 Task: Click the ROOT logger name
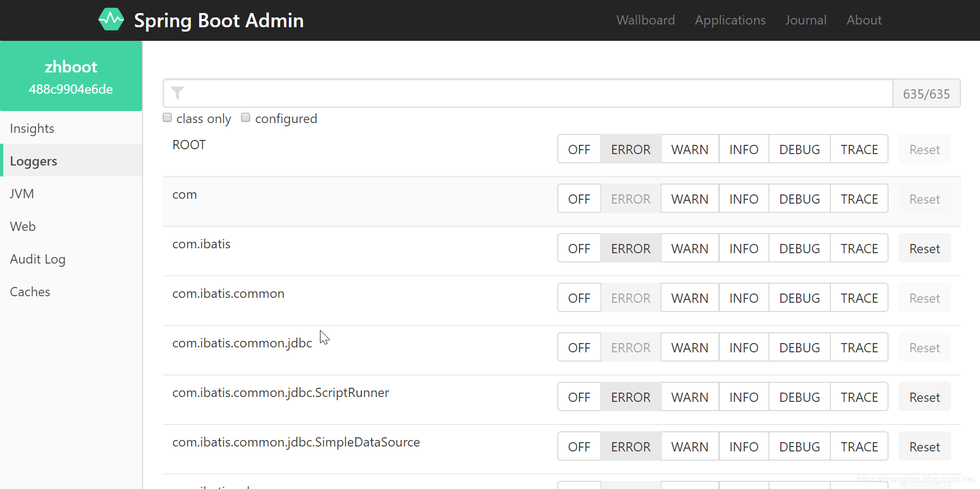(189, 145)
